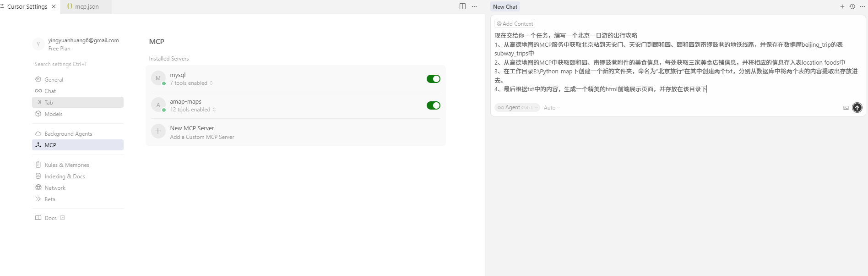Open the Auto model dropdown

552,108
